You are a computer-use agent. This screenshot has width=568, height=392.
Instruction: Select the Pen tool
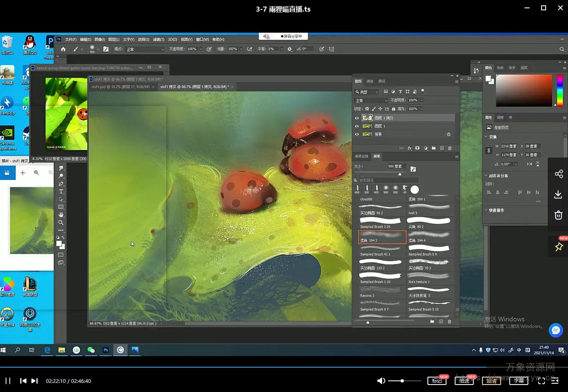point(61,184)
